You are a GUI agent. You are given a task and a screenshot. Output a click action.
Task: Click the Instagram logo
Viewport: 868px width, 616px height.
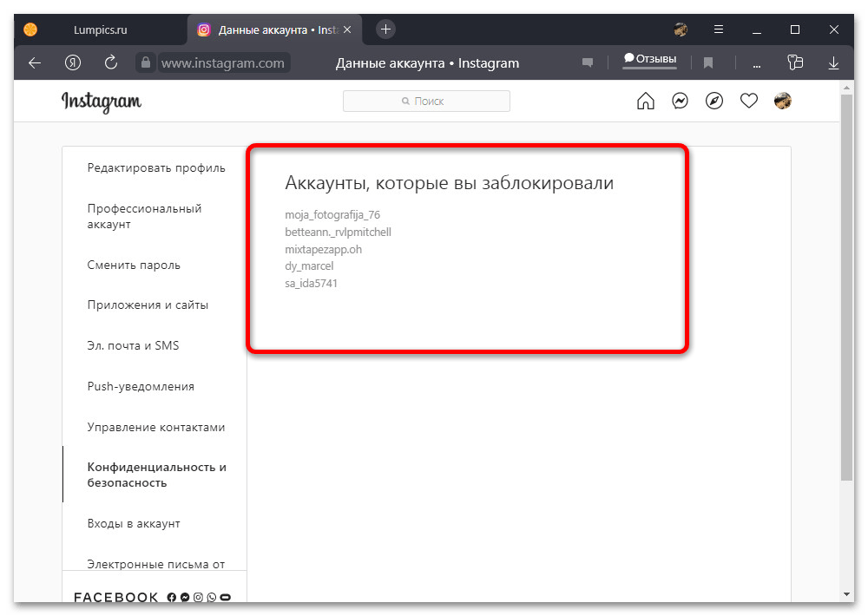(102, 102)
